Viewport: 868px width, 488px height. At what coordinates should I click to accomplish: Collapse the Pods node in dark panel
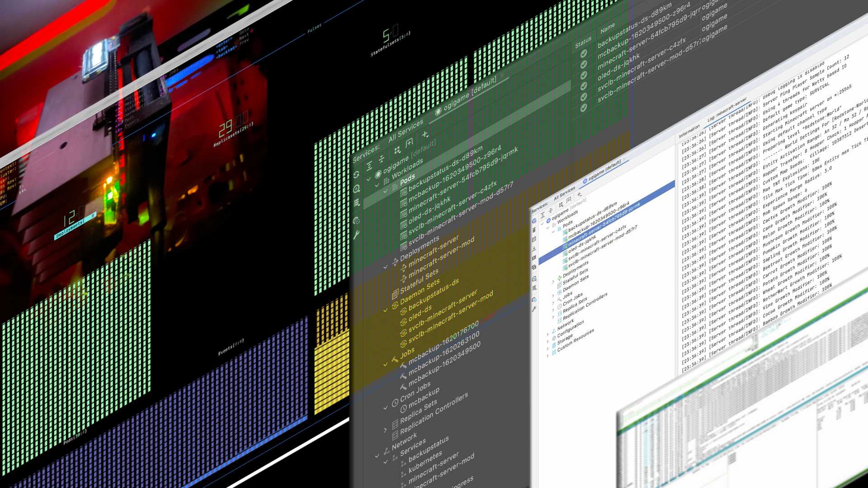(x=386, y=191)
